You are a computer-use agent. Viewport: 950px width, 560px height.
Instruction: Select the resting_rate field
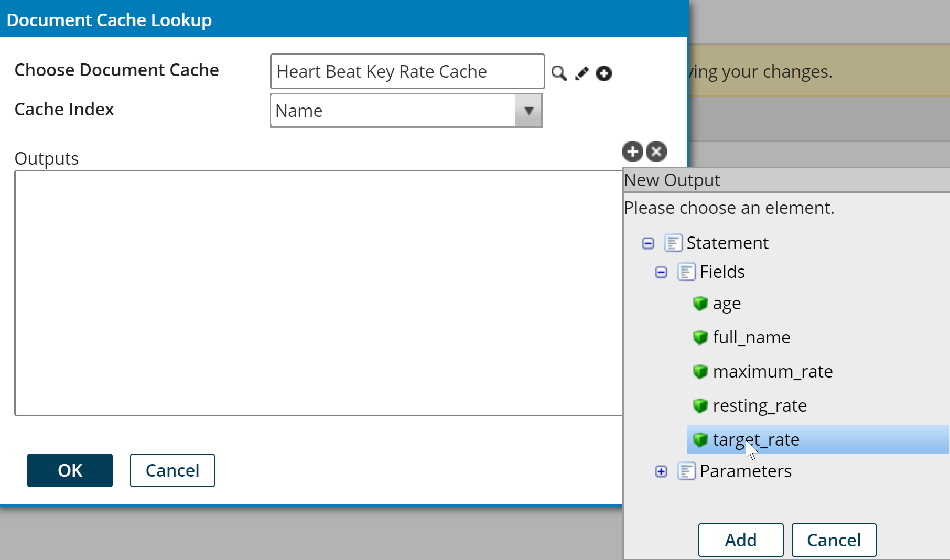(759, 405)
